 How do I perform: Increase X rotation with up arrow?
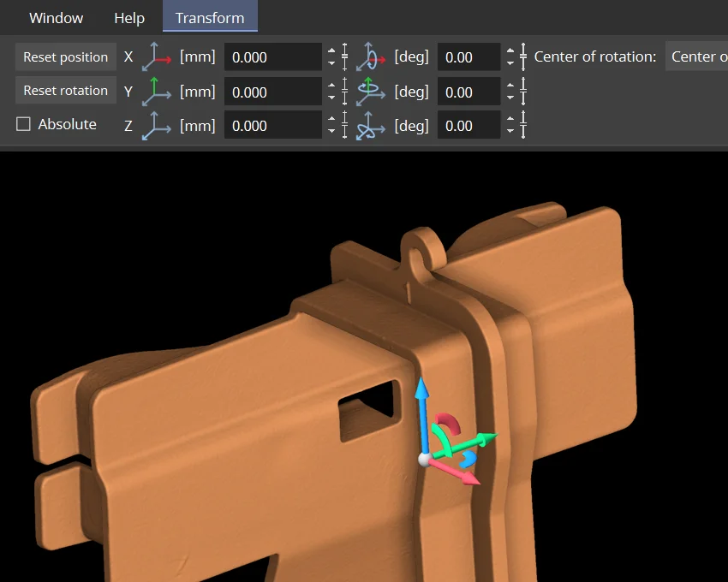pyautogui.click(x=510, y=50)
